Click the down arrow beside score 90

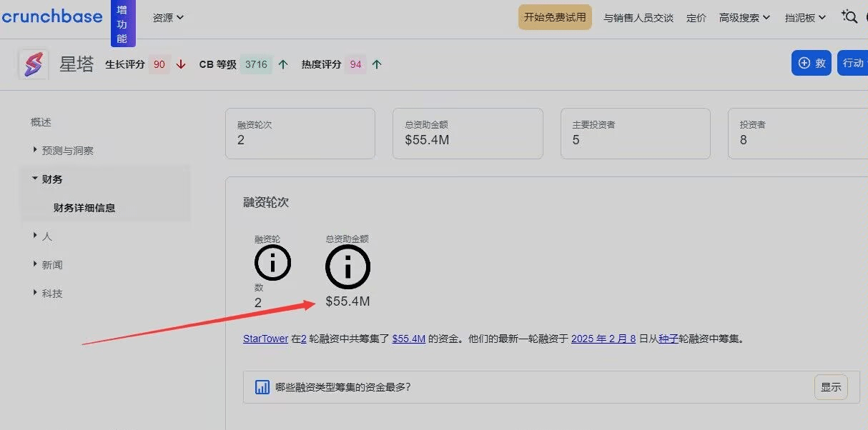(181, 64)
